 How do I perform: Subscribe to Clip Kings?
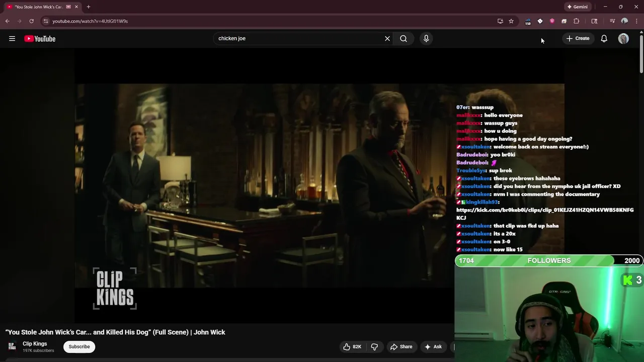tap(79, 346)
